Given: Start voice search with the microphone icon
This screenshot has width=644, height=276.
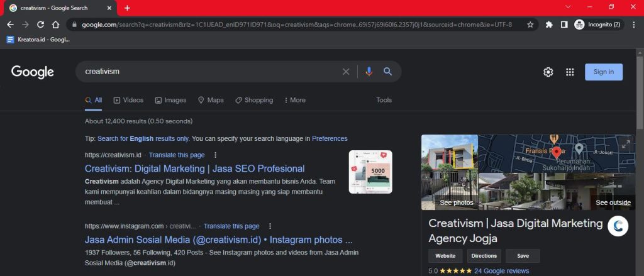Looking at the screenshot, I should [369, 72].
